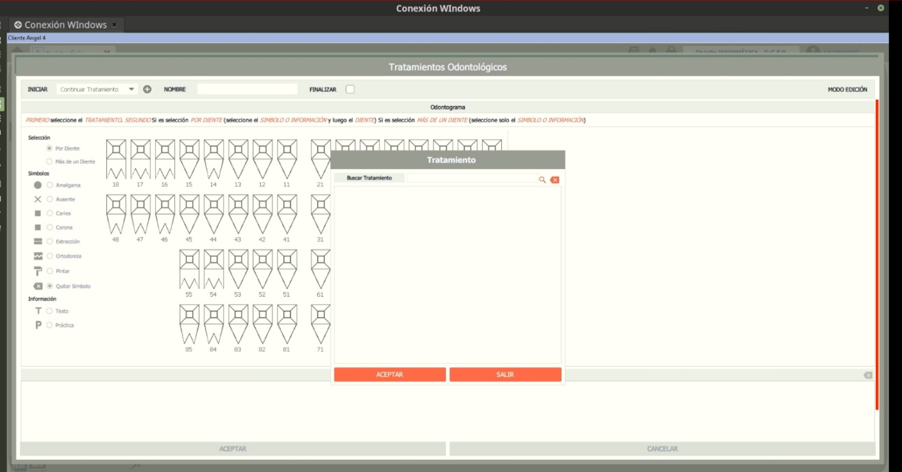Image resolution: width=902 pixels, height=472 pixels.
Task: Click tooth 15 in the odontogram
Action: pyautogui.click(x=189, y=159)
